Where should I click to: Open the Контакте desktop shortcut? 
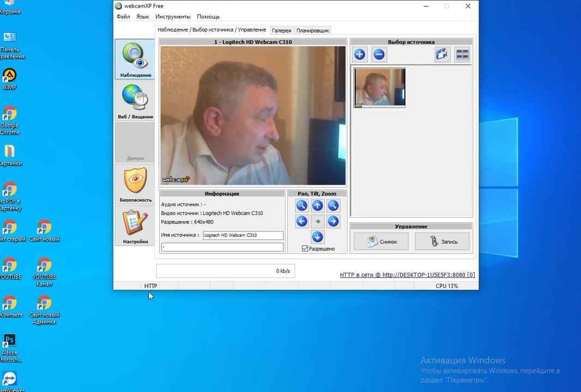[x=10, y=307]
